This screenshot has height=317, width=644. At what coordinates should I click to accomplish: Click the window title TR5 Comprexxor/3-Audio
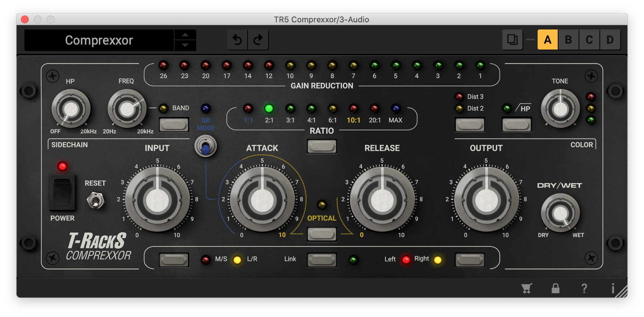coord(322,19)
